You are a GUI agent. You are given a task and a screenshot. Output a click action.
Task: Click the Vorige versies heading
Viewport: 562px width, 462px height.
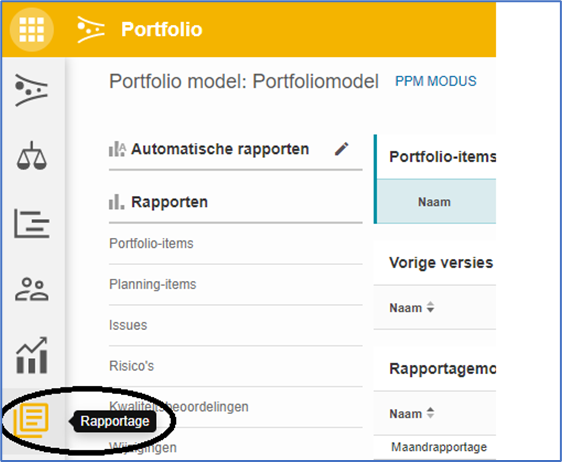coord(441,263)
